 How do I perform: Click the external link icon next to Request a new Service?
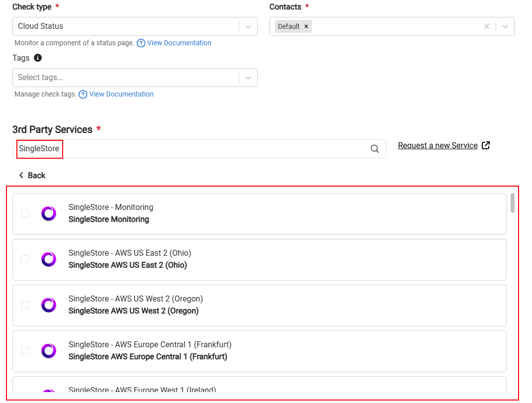(x=486, y=145)
